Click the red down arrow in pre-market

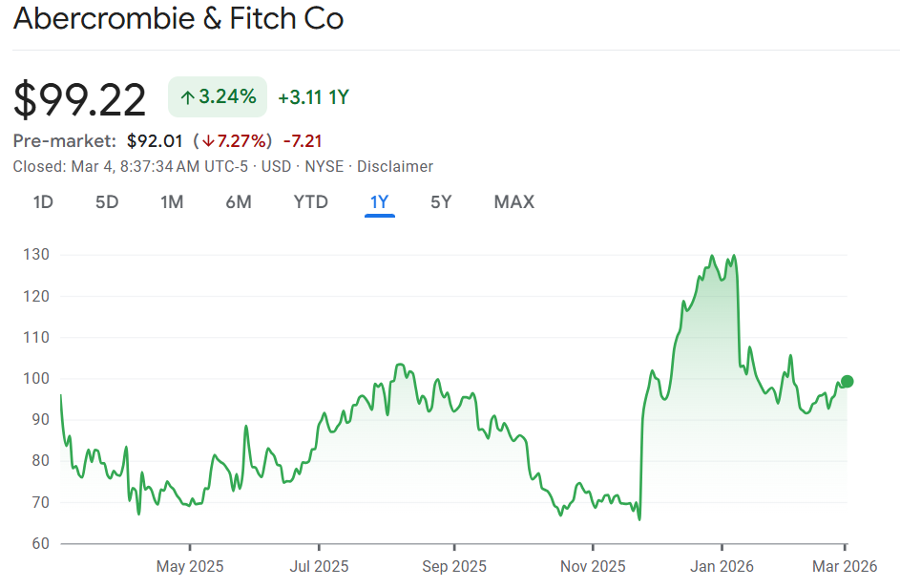pyautogui.click(x=207, y=141)
